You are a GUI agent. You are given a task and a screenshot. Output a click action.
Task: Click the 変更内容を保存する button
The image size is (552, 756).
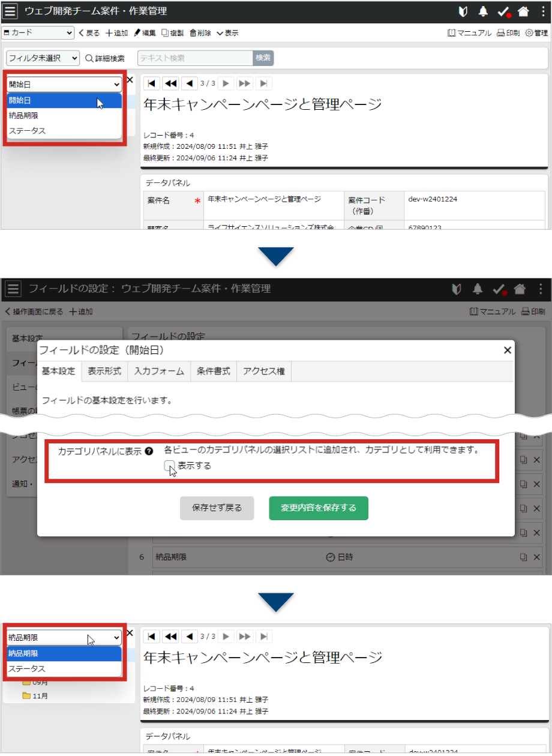click(318, 508)
